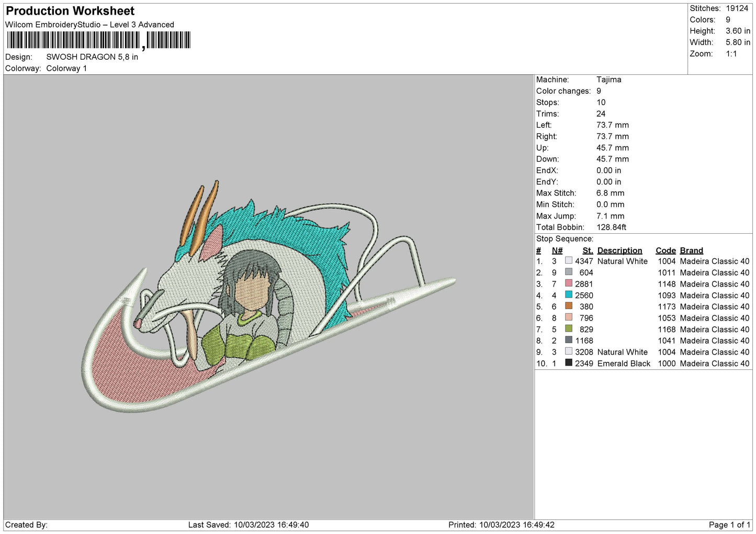Click the Page 1 of 1 indicator
The height and width of the screenshot is (534, 756).
coord(729,525)
